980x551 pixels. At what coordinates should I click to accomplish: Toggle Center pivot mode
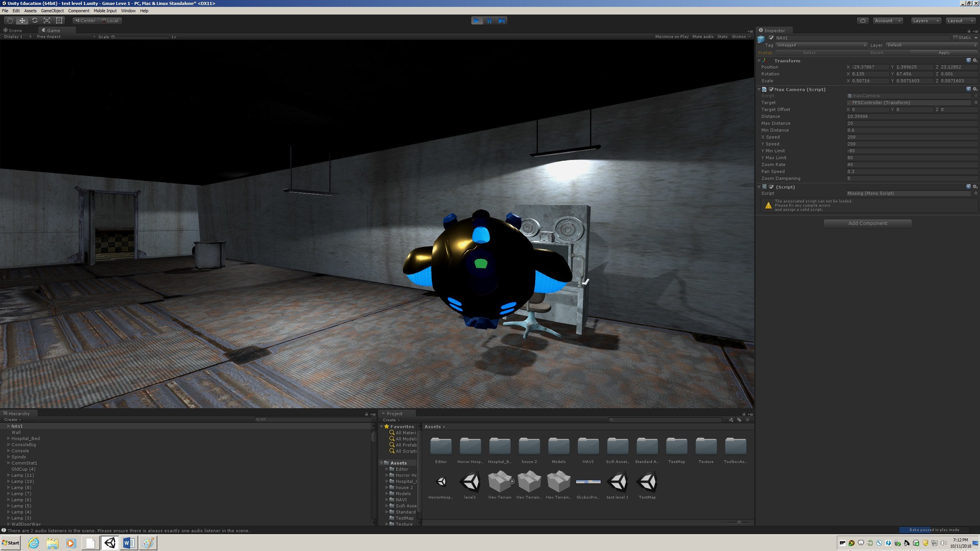pyautogui.click(x=85, y=21)
